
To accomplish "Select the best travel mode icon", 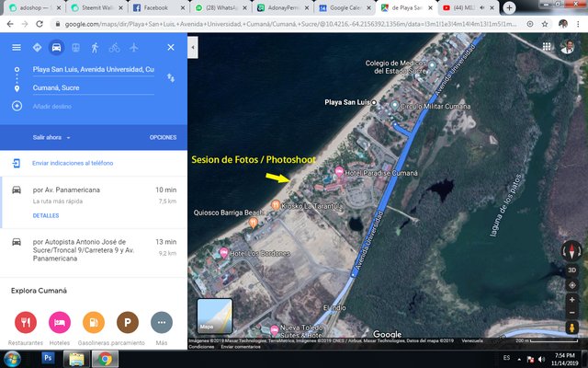I will pyautogui.click(x=37, y=47).
